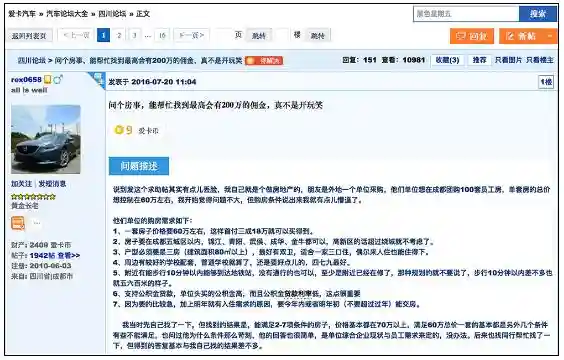This screenshot has width=564, height=360.
Task: Click the post date 2016-07-20 11:04
Action: pos(163,82)
